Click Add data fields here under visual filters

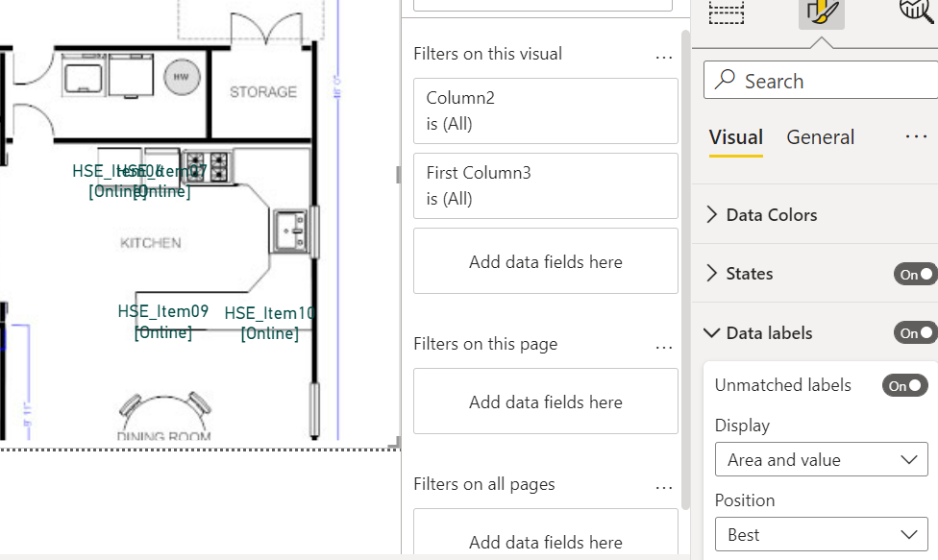point(546,261)
